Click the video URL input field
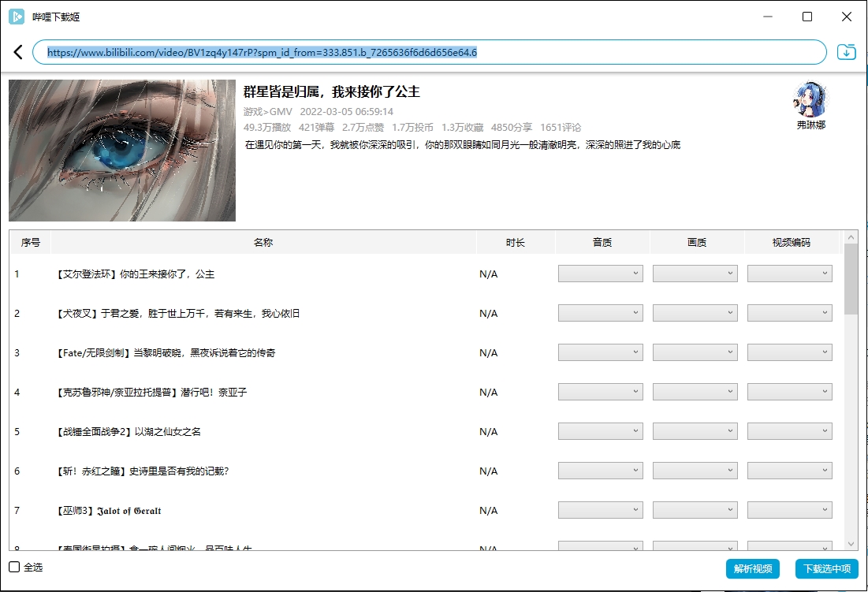Viewport: 868px width, 592px height. coord(430,52)
